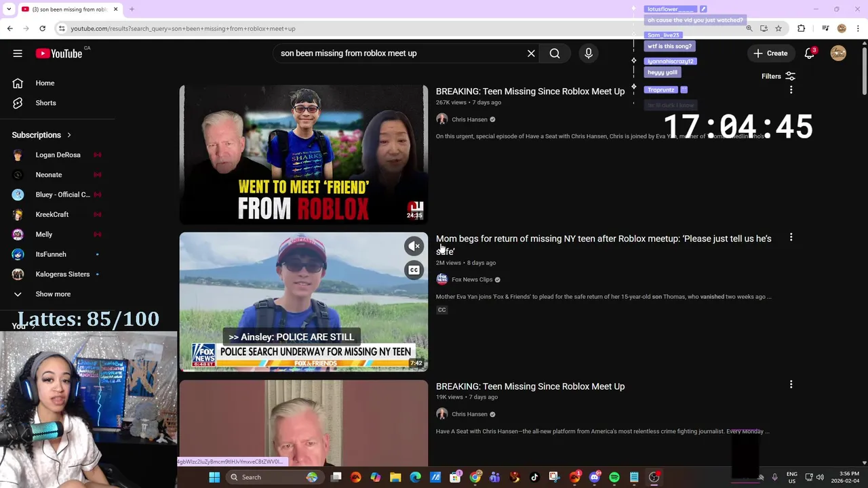Click the CC badge under Fox News description
Viewport: 868px width, 488px height.
pyautogui.click(x=441, y=310)
